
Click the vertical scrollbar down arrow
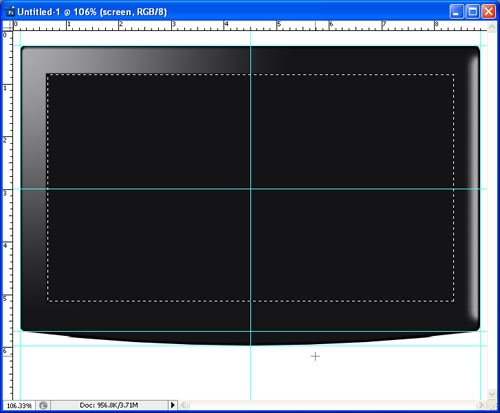pyautogui.click(x=492, y=395)
